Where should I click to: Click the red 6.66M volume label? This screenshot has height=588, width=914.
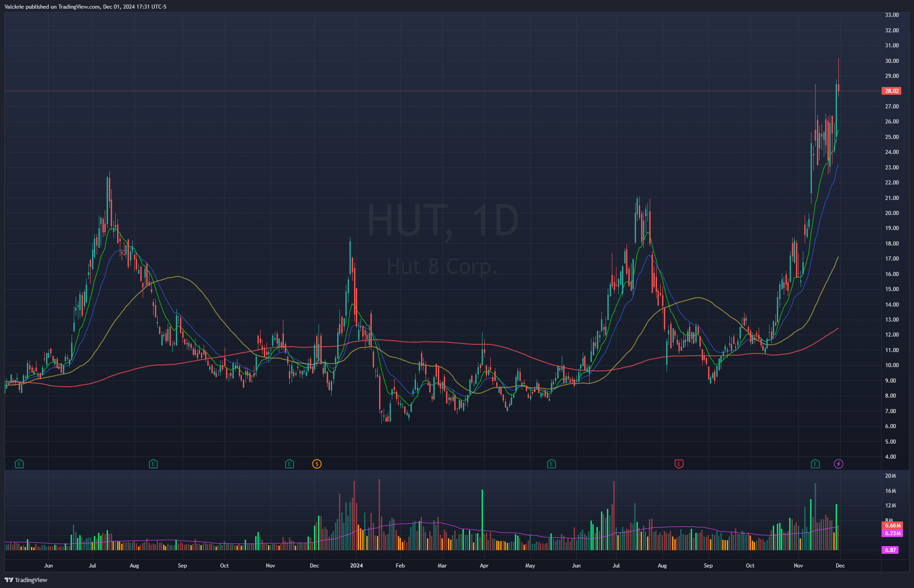893,526
